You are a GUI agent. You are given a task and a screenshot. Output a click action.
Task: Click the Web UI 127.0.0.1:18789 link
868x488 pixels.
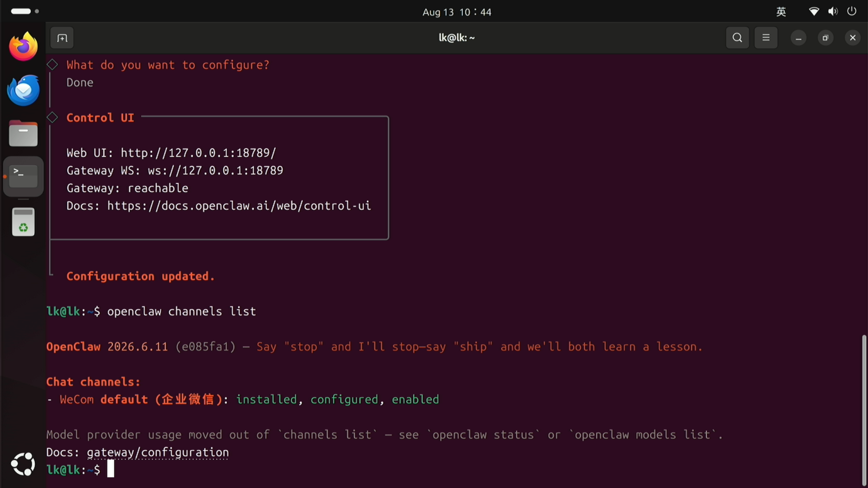pos(198,153)
